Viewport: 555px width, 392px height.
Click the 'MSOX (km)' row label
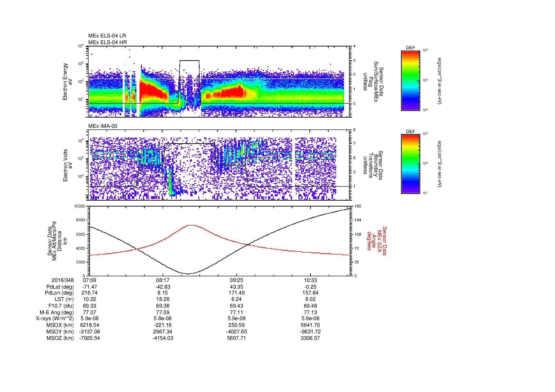pos(60,325)
